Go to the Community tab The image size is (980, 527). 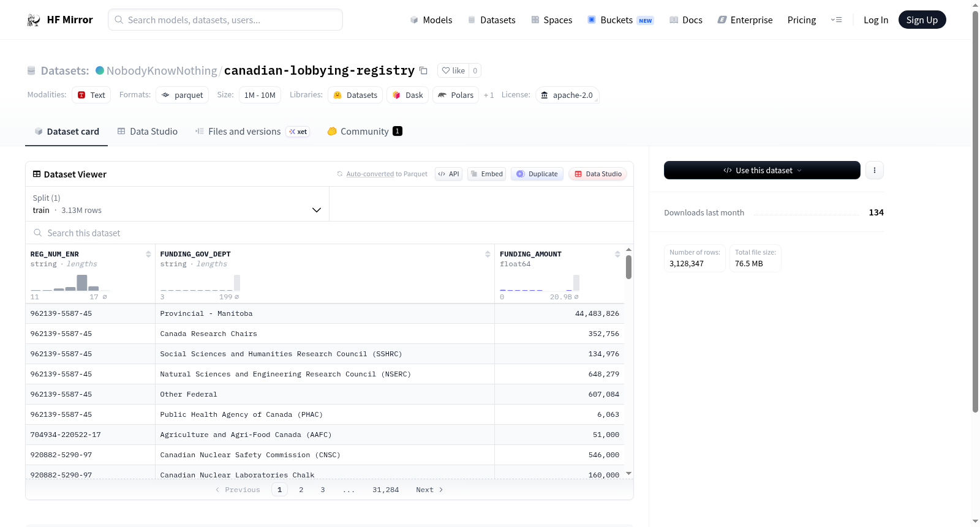click(x=364, y=132)
